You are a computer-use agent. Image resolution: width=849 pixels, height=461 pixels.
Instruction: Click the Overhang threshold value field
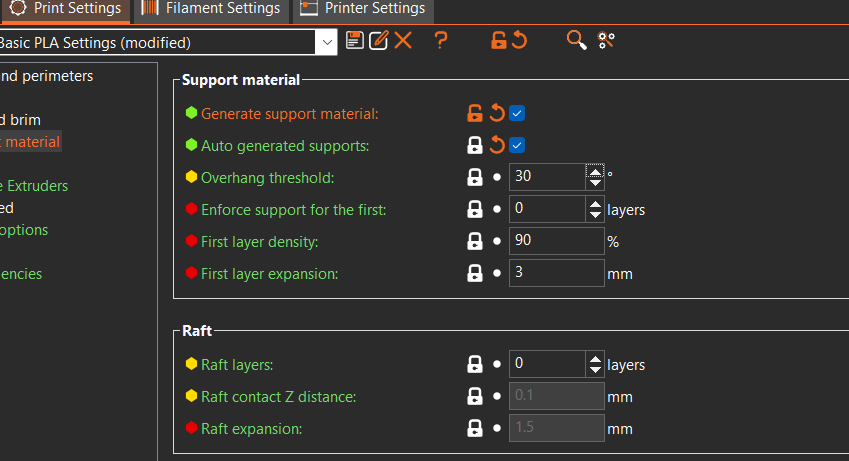547,177
